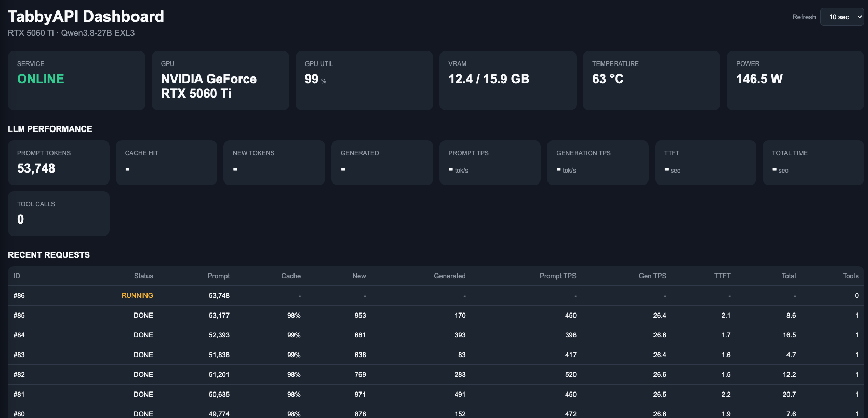Click the New tokens value 681
Viewport: 868px width, 418px height.
[360, 335]
